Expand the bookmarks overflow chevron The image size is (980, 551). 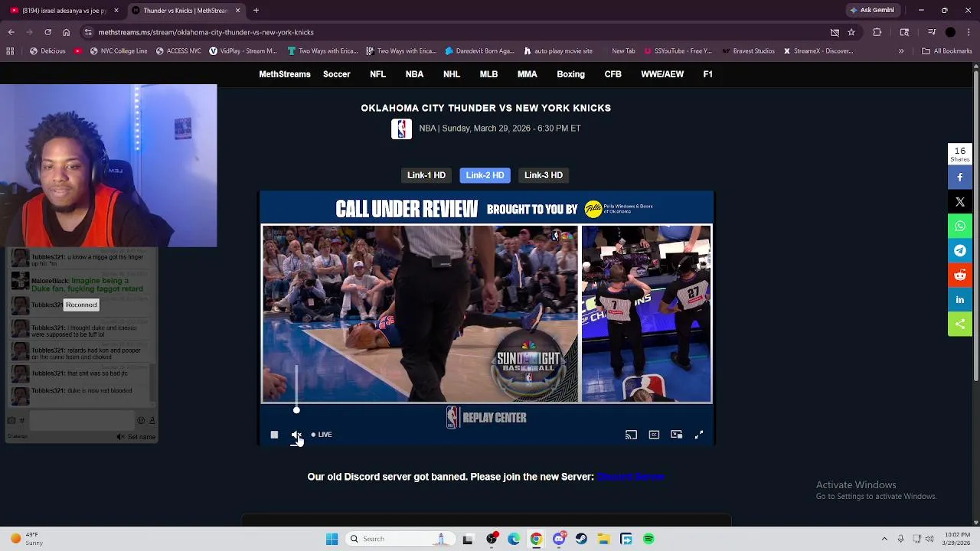901,51
